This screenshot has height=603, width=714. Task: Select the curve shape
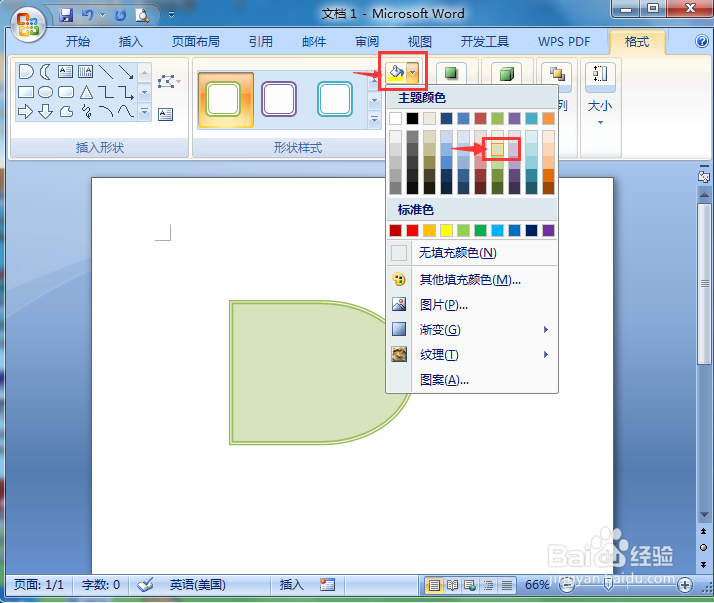tap(126, 111)
